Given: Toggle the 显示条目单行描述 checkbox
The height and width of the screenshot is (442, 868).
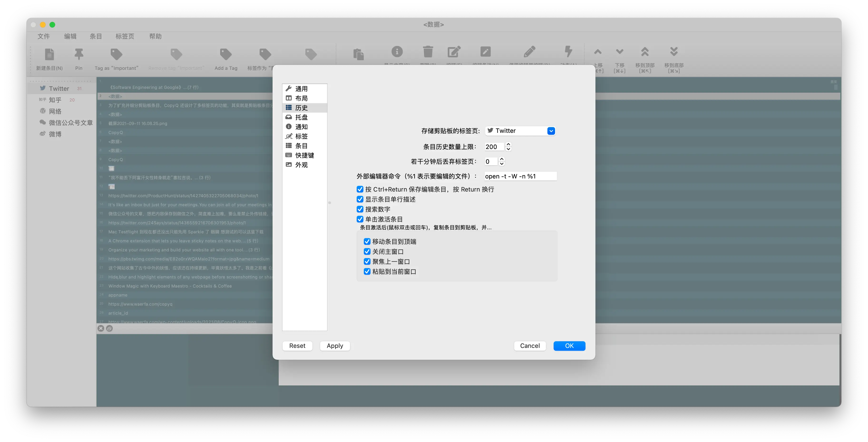Looking at the screenshot, I should pos(360,199).
